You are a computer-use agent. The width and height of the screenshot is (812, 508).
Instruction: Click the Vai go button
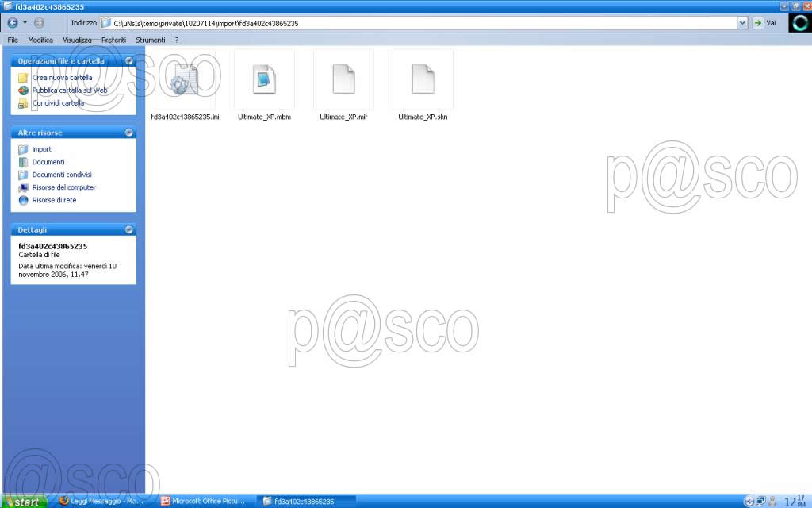[765, 23]
